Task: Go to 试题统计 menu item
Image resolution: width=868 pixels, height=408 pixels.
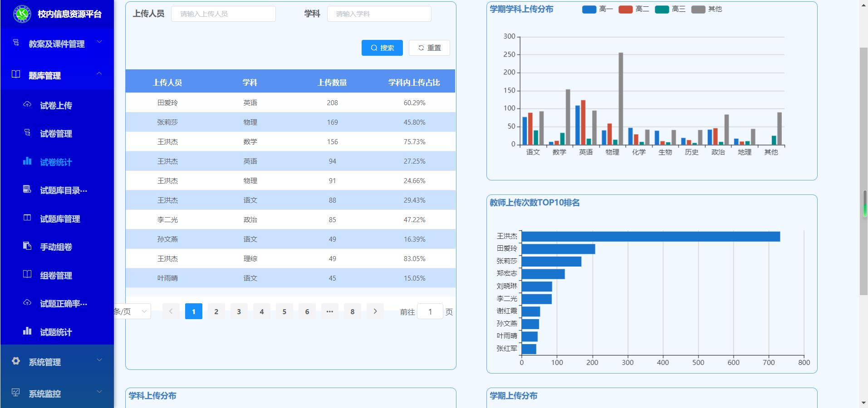Action: pos(56,332)
